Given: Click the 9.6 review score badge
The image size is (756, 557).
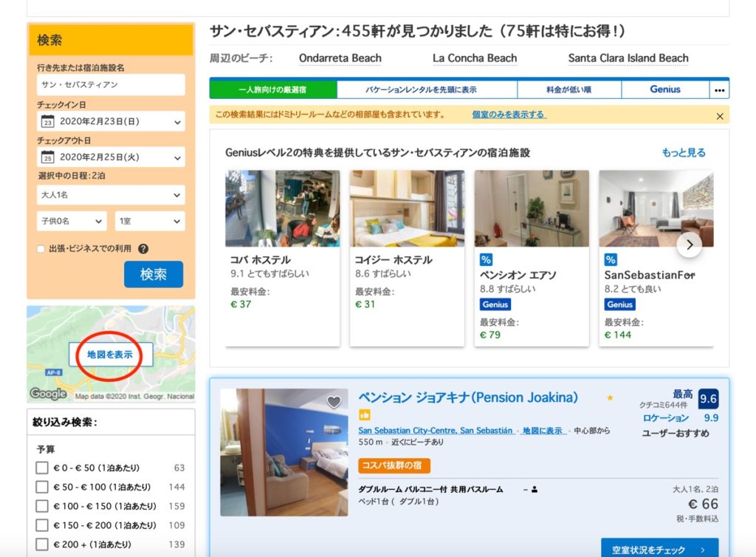Looking at the screenshot, I should point(708,399).
